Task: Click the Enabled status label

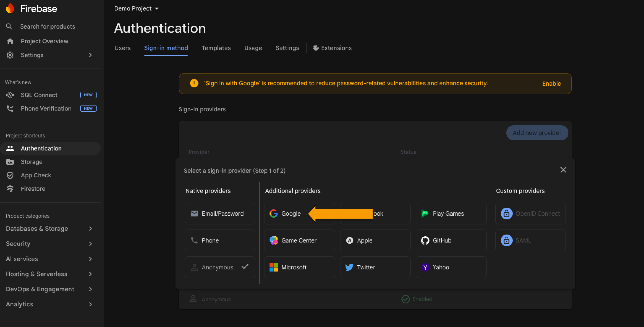Action: click(x=422, y=299)
